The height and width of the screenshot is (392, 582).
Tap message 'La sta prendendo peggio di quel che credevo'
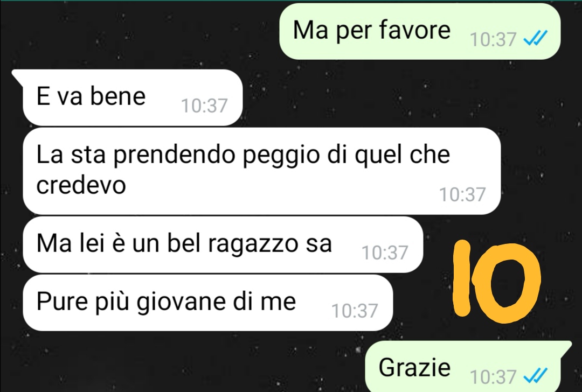pos(262,171)
